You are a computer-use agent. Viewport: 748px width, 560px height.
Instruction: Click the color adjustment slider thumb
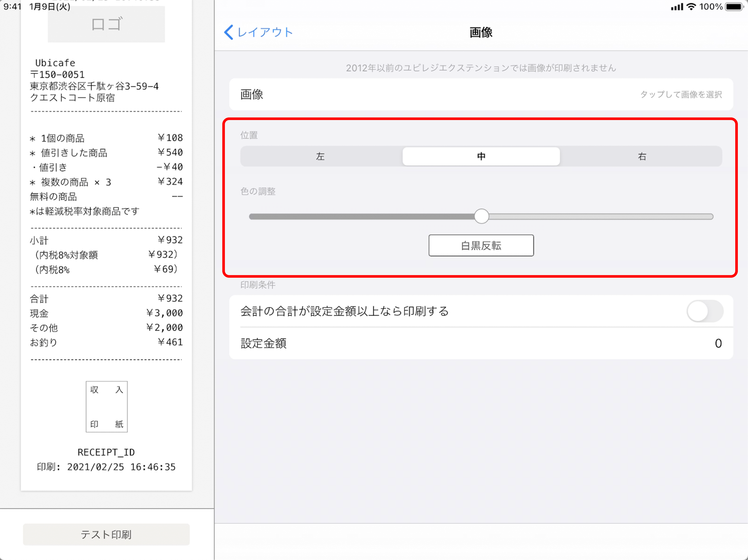[482, 216]
